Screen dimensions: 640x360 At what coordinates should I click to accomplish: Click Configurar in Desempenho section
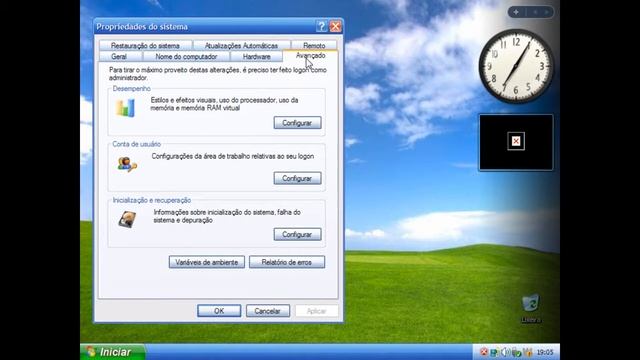point(297,123)
